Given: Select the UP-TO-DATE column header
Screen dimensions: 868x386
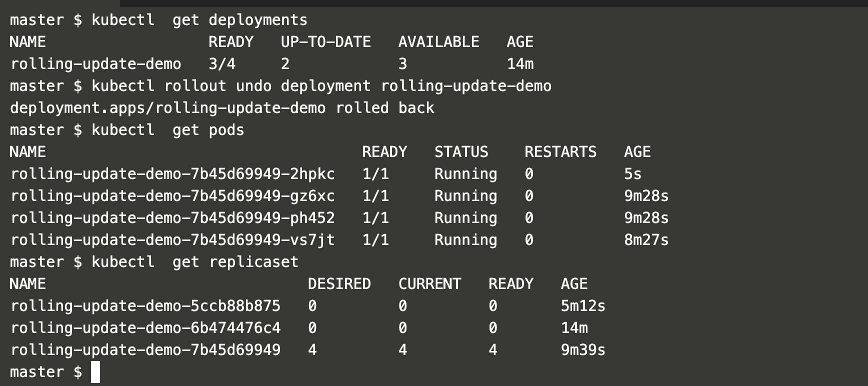Looking at the screenshot, I should [326, 42].
